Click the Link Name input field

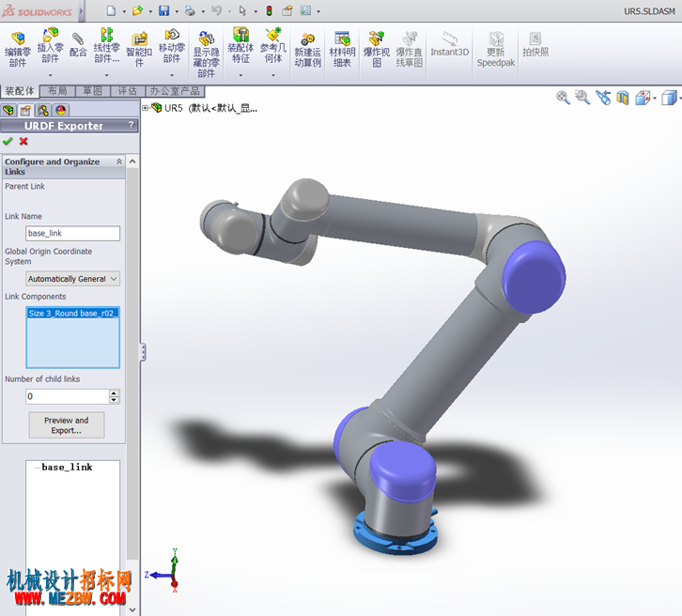tap(72, 234)
